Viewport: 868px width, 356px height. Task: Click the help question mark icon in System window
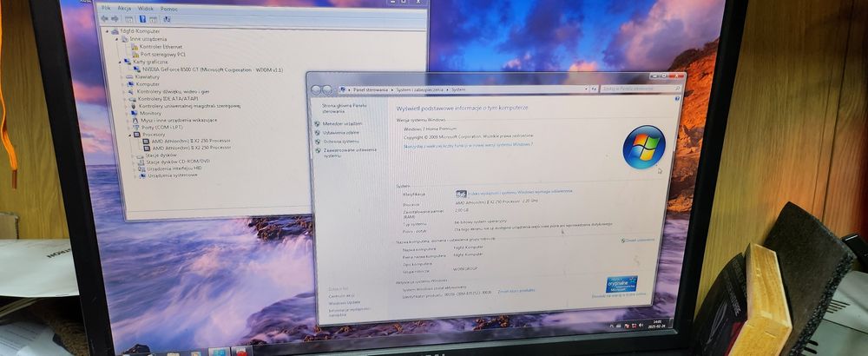[677, 98]
